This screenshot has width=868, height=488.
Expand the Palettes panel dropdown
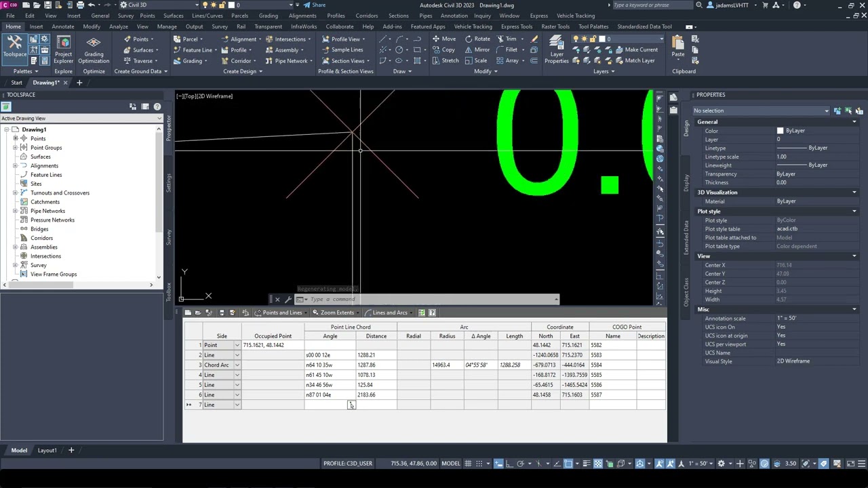click(x=26, y=71)
